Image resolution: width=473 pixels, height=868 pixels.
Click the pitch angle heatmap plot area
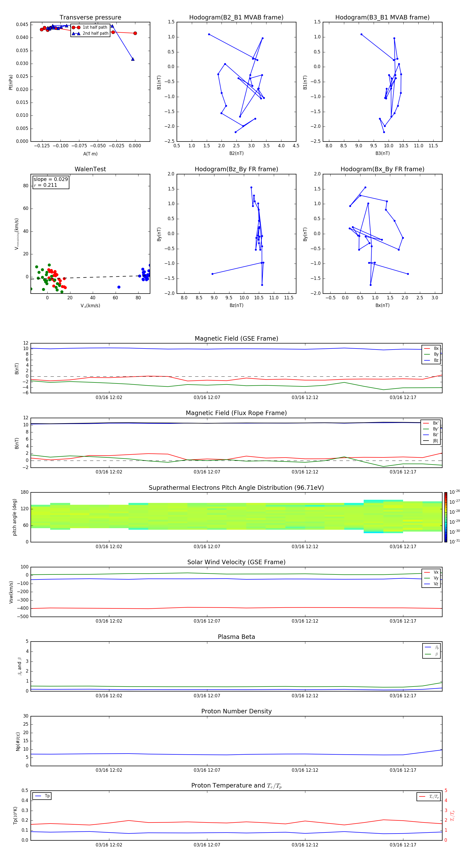coord(236,517)
